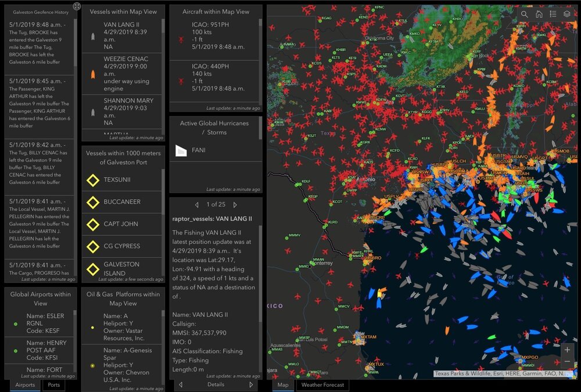This screenshot has width=581, height=392.
Task: Open the map search tool
Action: tap(525, 14)
